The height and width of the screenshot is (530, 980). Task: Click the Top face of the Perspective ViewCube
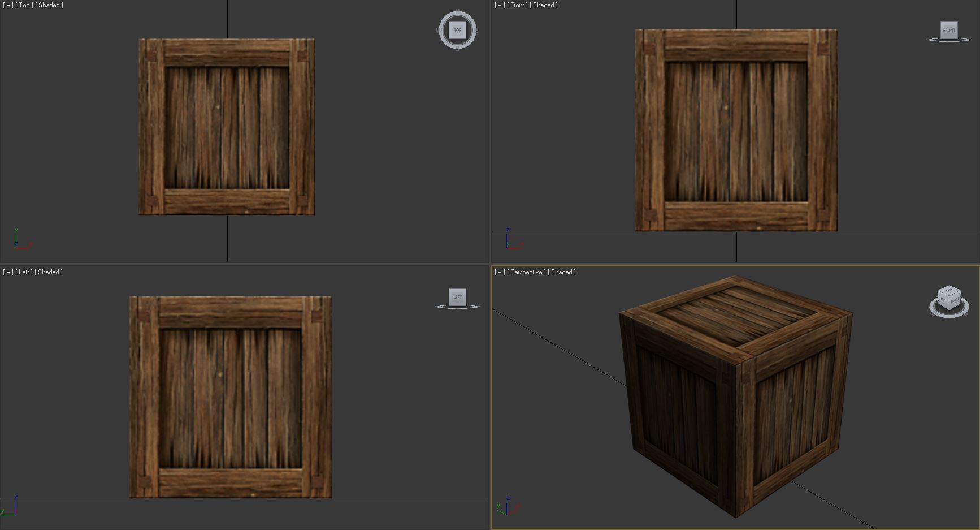pos(949,290)
